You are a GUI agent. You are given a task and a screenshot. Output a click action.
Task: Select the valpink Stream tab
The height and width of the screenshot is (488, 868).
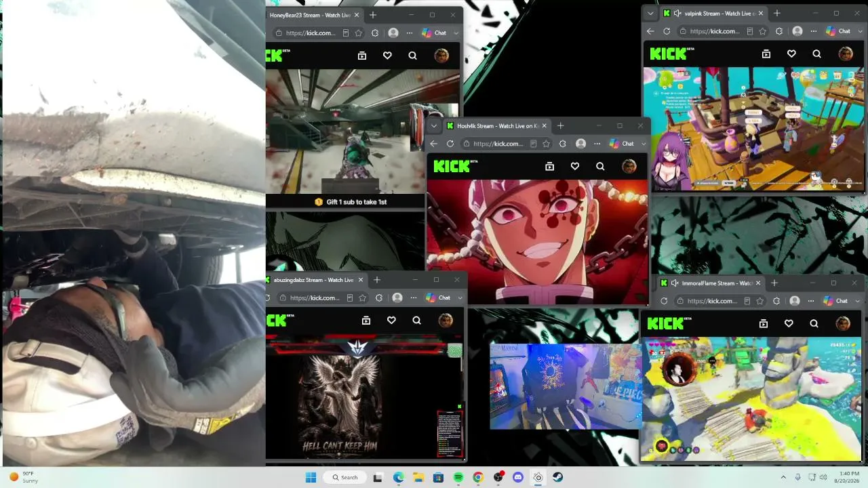[x=713, y=13]
